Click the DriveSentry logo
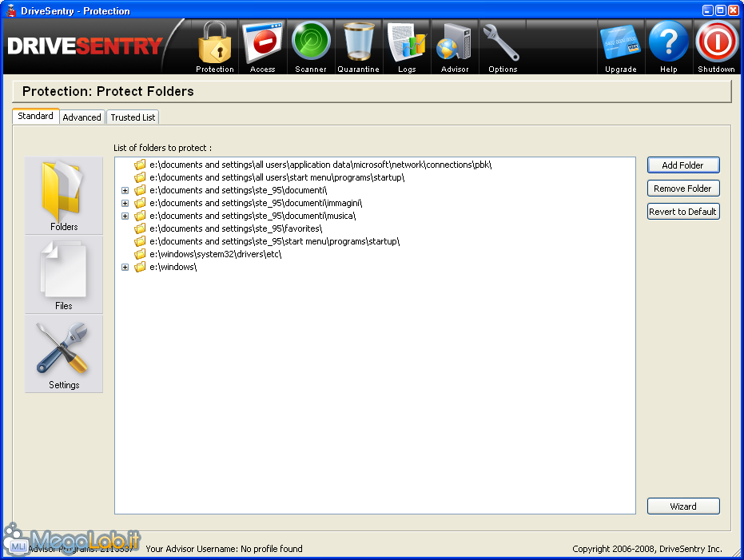 click(86, 46)
